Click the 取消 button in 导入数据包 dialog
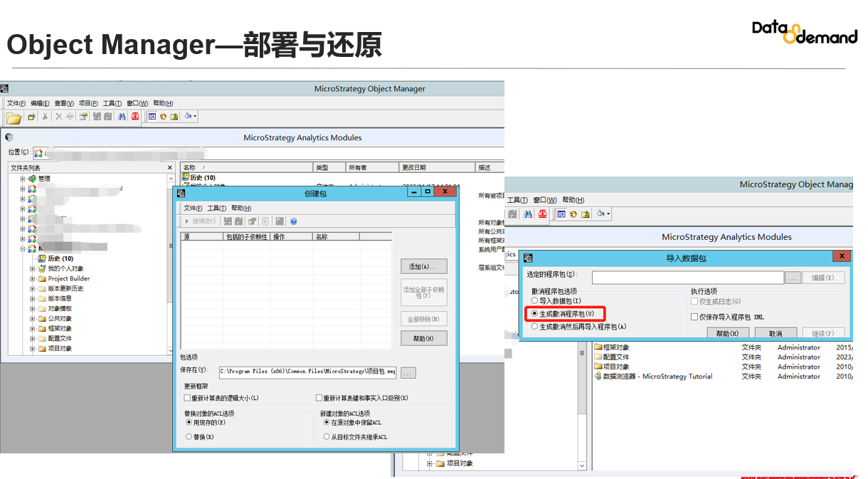This screenshot has width=868, height=479. [x=776, y=333]
